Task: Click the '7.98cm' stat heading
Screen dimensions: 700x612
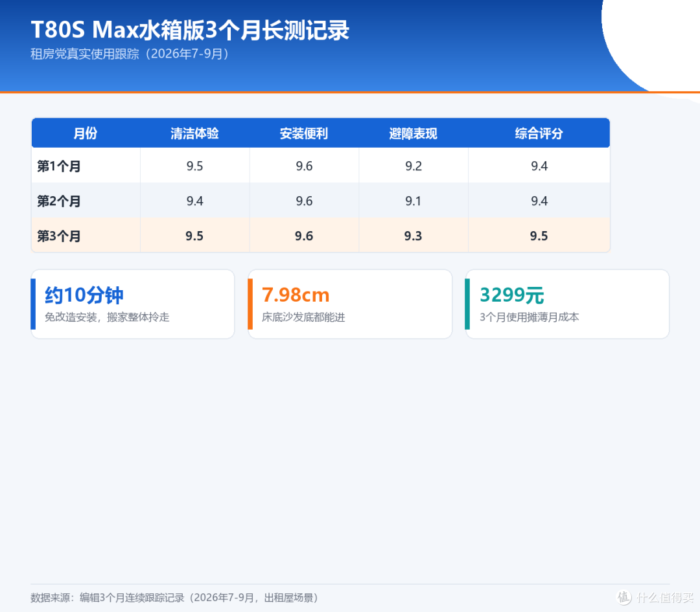Action: (296, 295)
